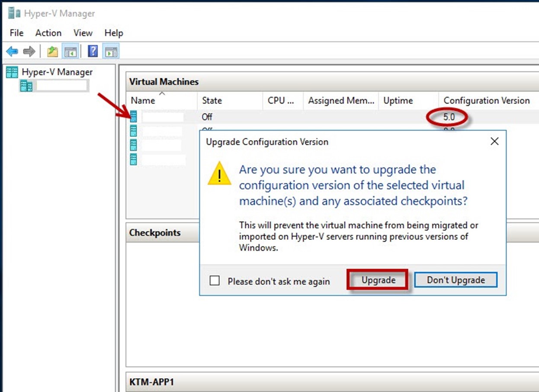539x392 pixels.
Task: Click the Hyper-V Manager title bar icon
Action: (14, 13)
